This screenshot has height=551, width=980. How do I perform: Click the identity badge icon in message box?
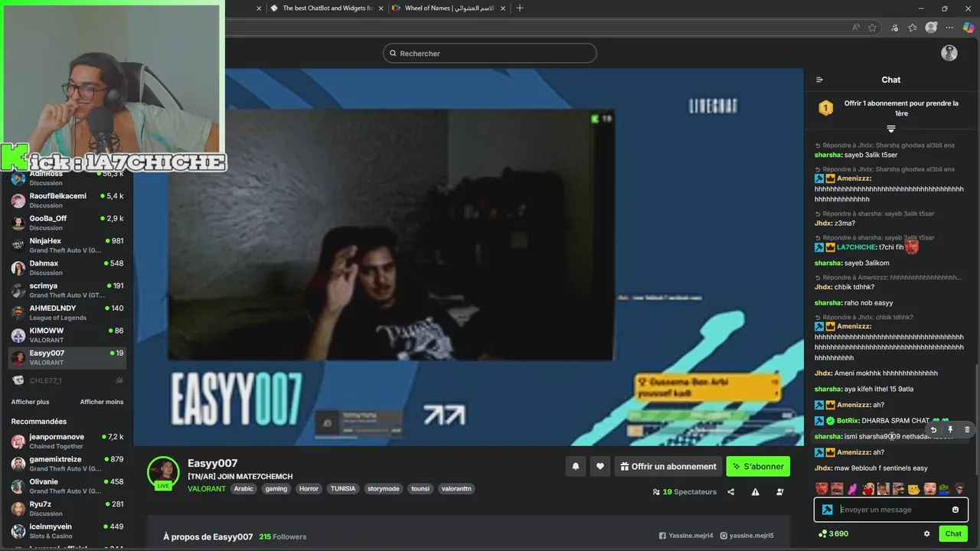point(827,510)
